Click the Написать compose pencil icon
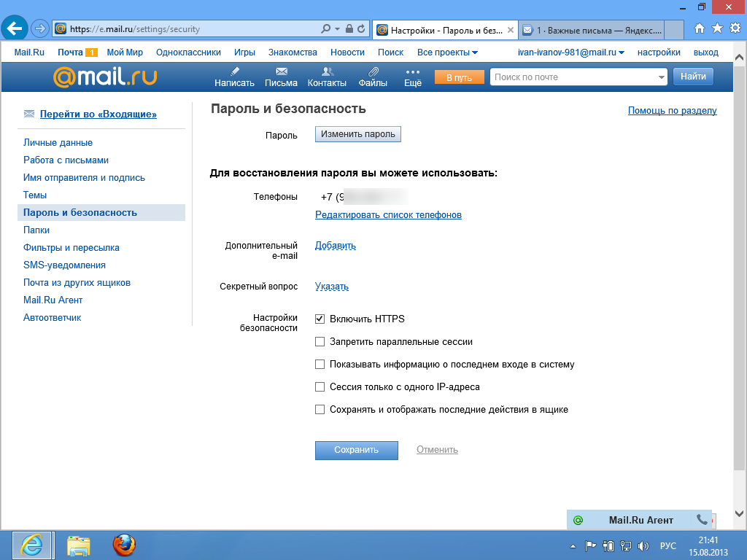747x560 pixels. pos(234,71)
